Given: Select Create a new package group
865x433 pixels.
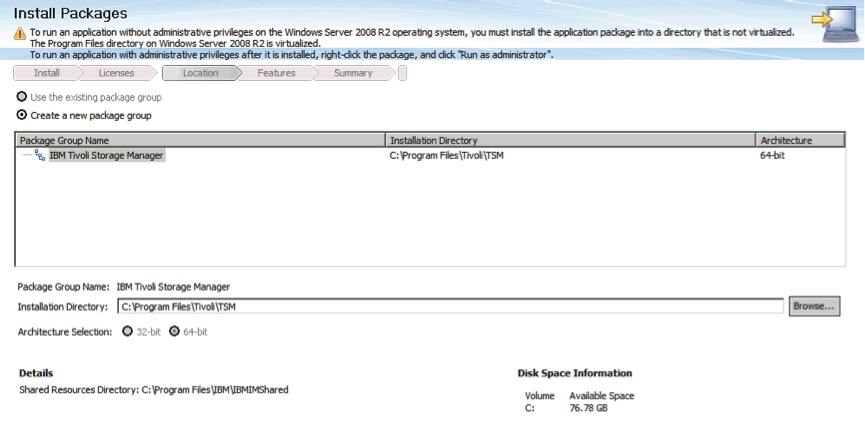Looking at the screenshot, I should point(22,115).
